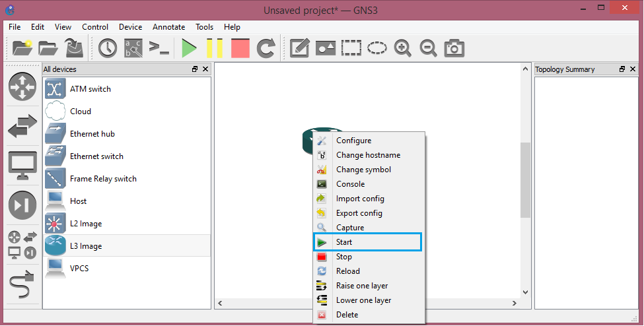Viewport: 644px width, 326px height.
Task: Open the Device menu
Action: (x=130, y=26)
